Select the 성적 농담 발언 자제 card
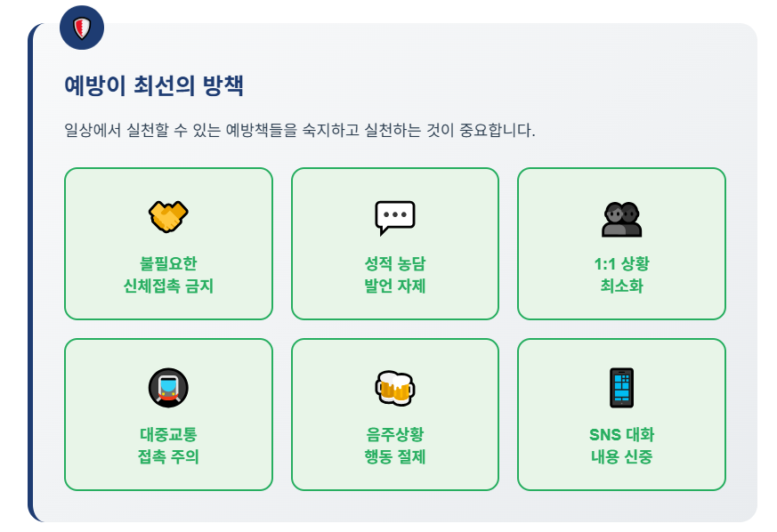Screen dimensions: 777x532 394,244
